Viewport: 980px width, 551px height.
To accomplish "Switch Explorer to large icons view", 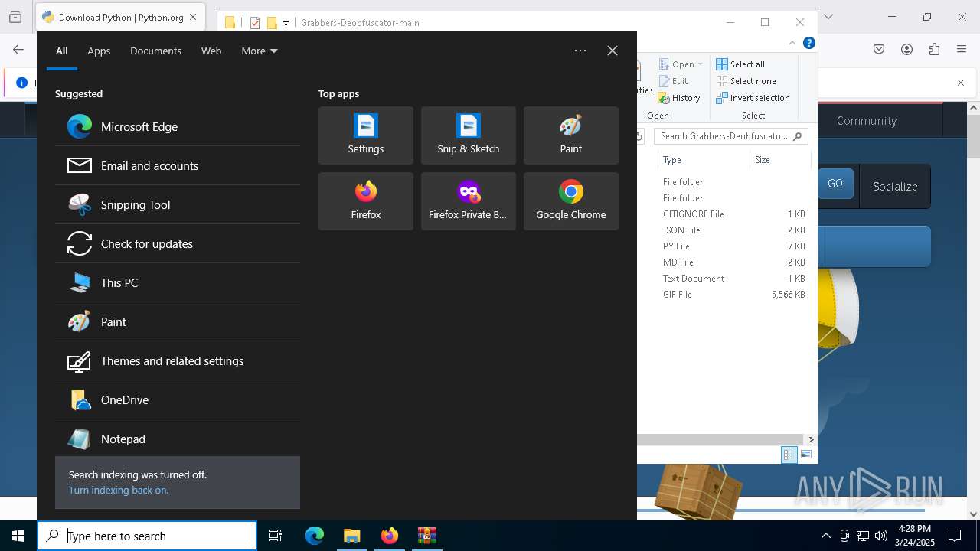I will click(x=805, y=455).
